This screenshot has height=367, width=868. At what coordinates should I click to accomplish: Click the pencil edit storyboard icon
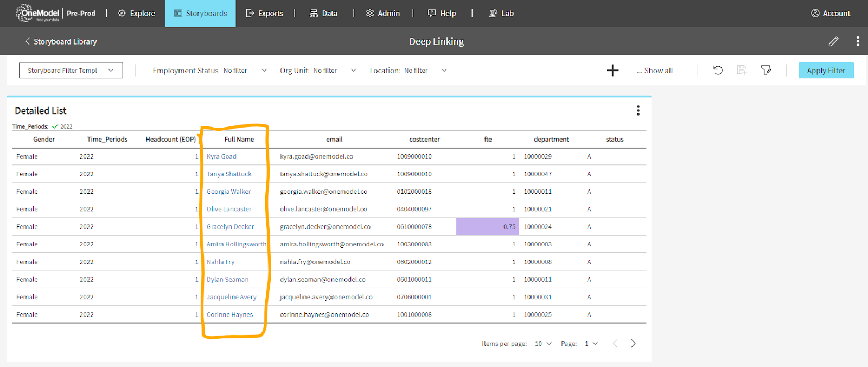(833, 41)
